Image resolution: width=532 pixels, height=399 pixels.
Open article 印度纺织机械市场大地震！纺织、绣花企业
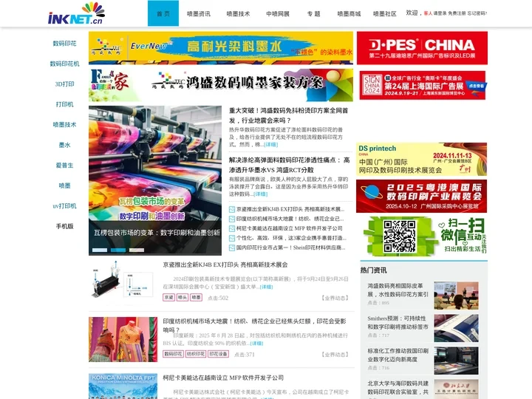click(254, 325)
